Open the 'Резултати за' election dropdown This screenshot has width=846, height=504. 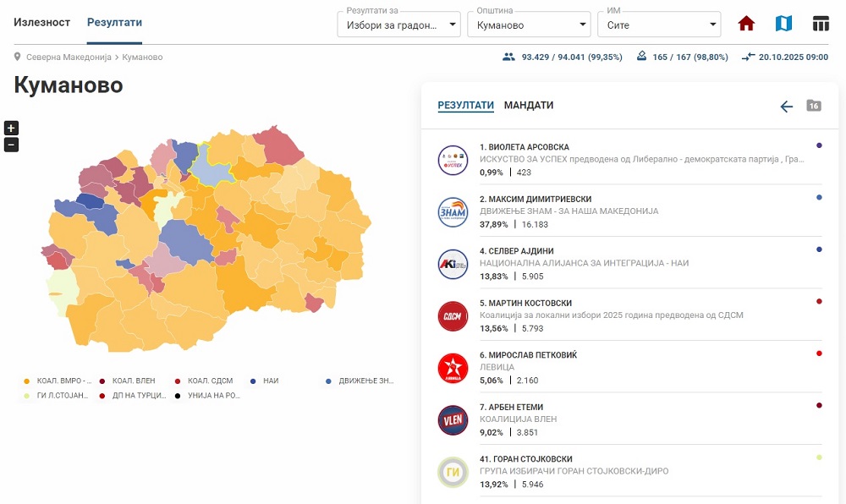pyautogui.click(x=398, y=25)
